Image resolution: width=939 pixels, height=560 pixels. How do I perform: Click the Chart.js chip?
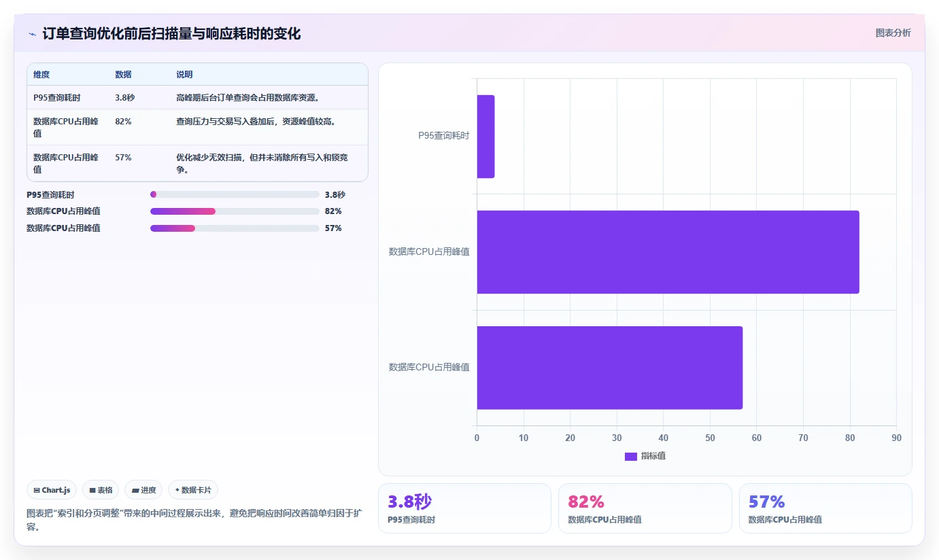pos(52,490)
